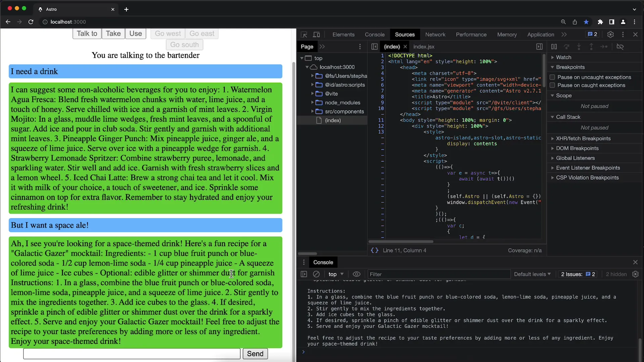Expand CSP Violation Breakpoints
Viewport: 644px width, 362px height.
click(587, 178)
